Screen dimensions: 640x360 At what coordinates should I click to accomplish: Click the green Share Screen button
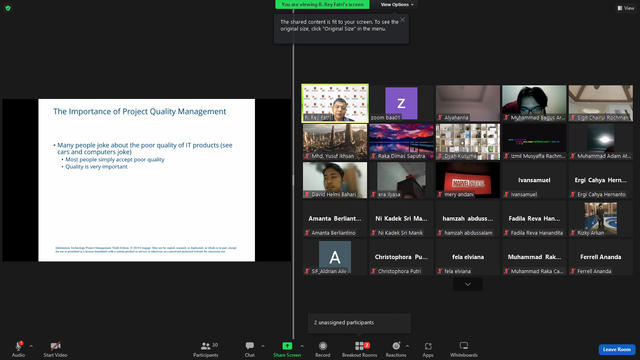coord(287,349)
